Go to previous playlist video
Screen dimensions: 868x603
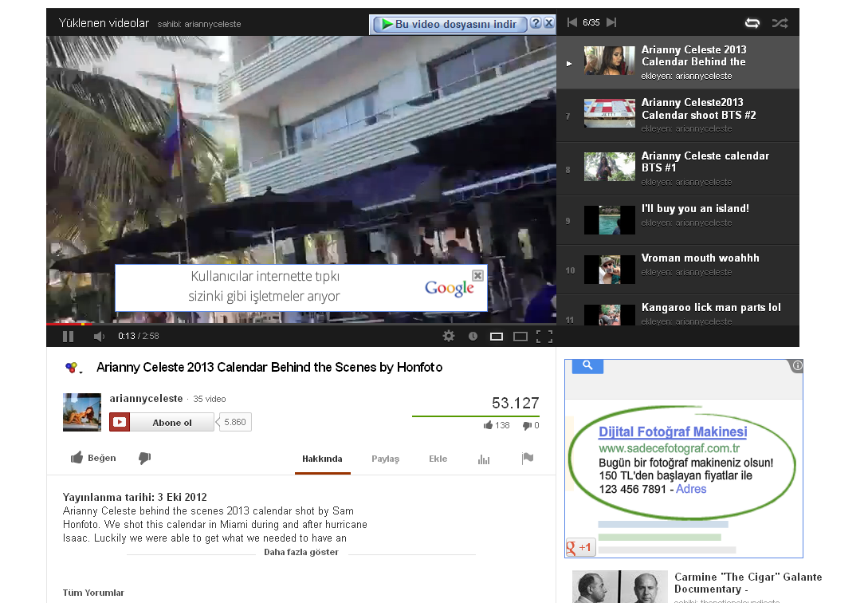(572, 22)
